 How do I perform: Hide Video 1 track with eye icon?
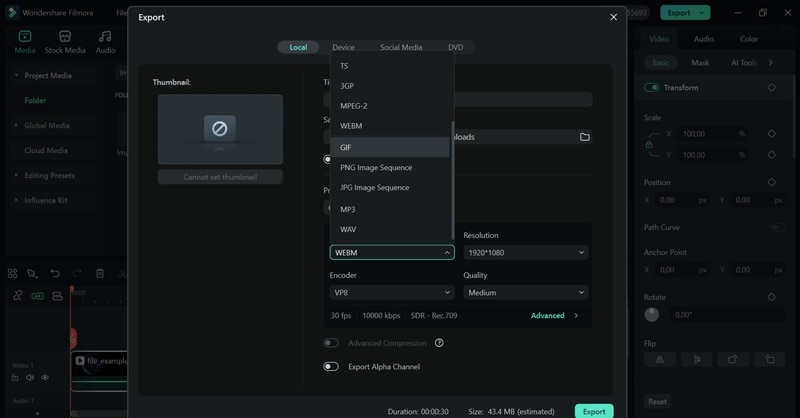45,378
